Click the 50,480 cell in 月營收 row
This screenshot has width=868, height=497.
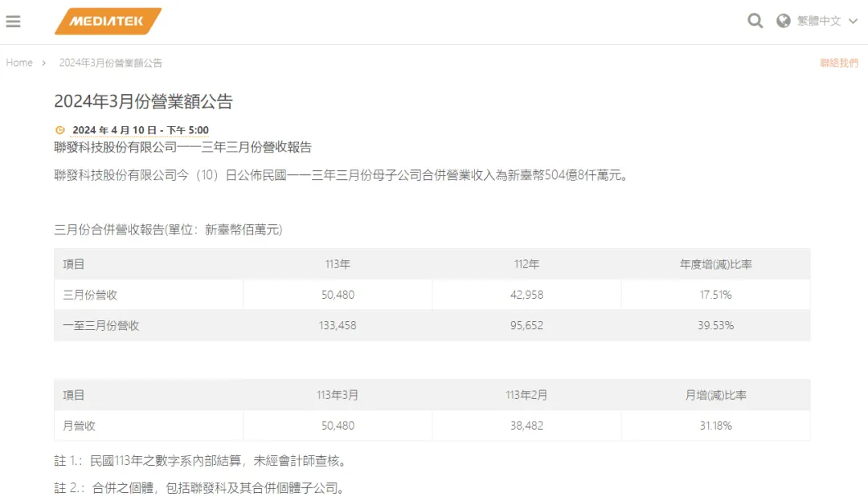coord(338,426)
